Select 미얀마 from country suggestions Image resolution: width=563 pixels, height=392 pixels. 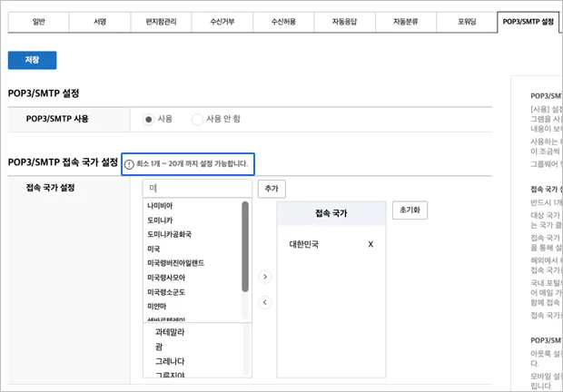click(x=156, y=306)
